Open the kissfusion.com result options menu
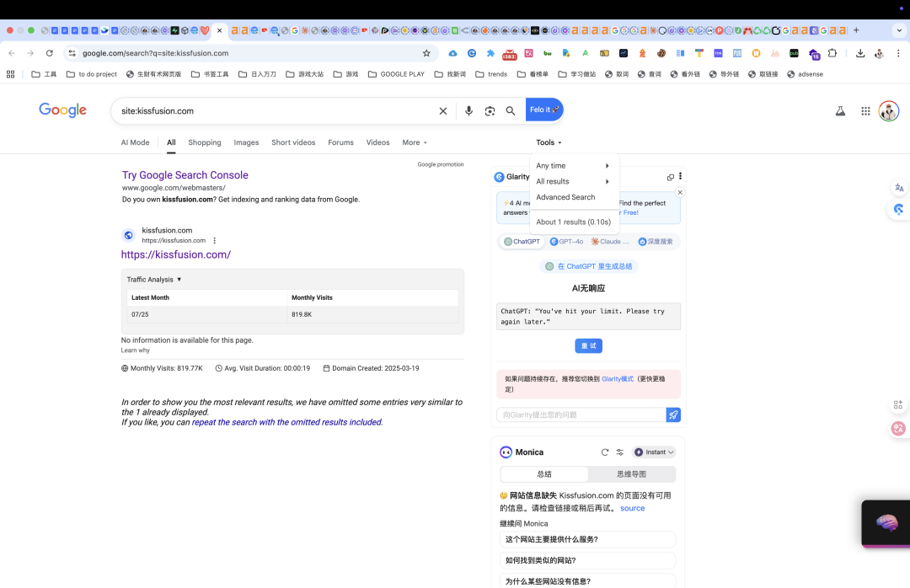This screenshot has height=588, width=910. pos(215,240)
